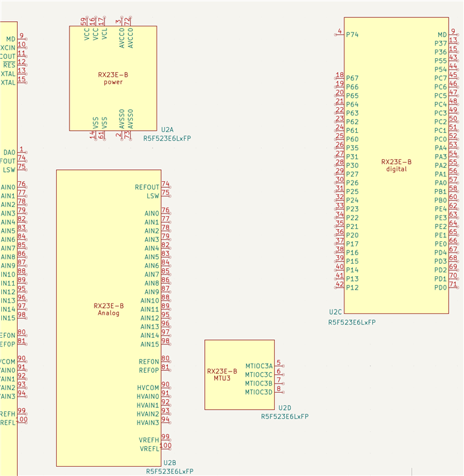Select AVSS0 pin 73 on U2A

tap(128, 135)
